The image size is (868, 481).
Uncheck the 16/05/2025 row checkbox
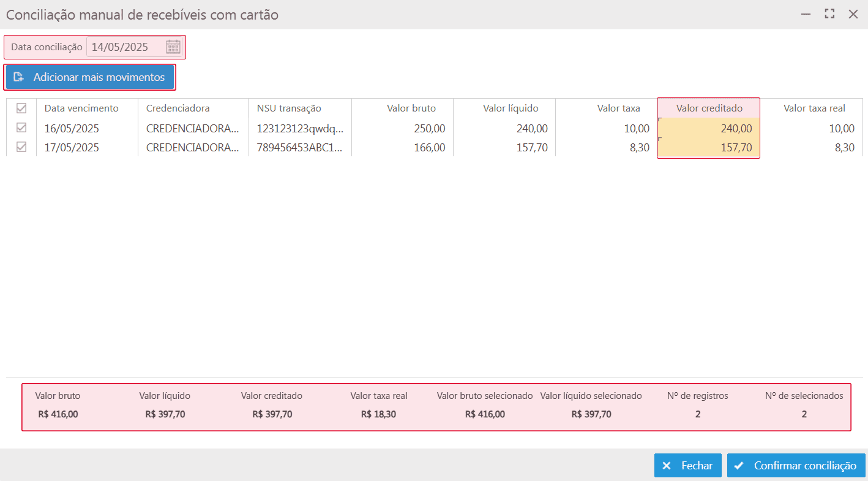(x=21, y=128)
